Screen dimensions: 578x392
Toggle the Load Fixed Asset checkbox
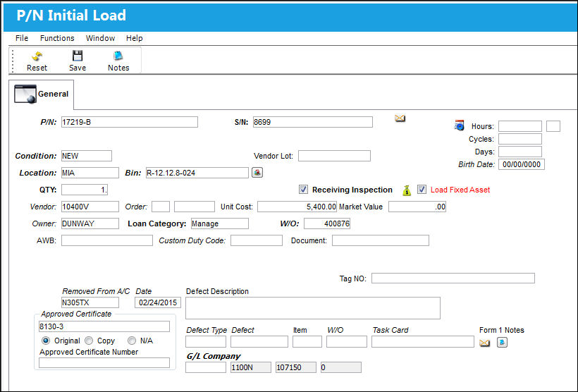(x=422, y=190)
